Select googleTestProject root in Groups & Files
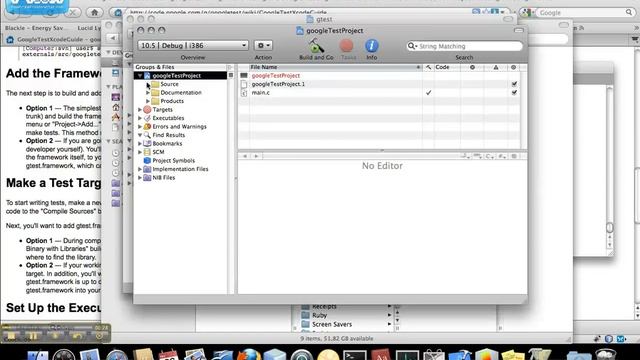 [x=176, y=76]
